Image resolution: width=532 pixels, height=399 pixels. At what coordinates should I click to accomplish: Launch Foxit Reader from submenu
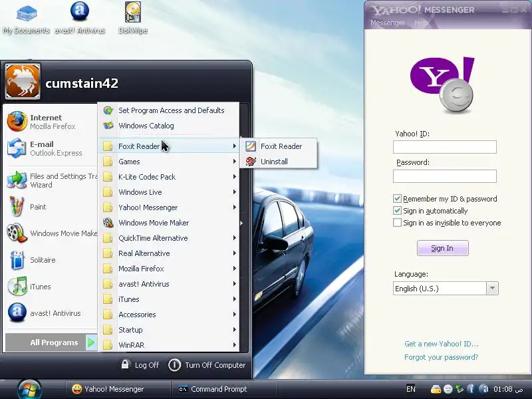(x=278, y=146)
